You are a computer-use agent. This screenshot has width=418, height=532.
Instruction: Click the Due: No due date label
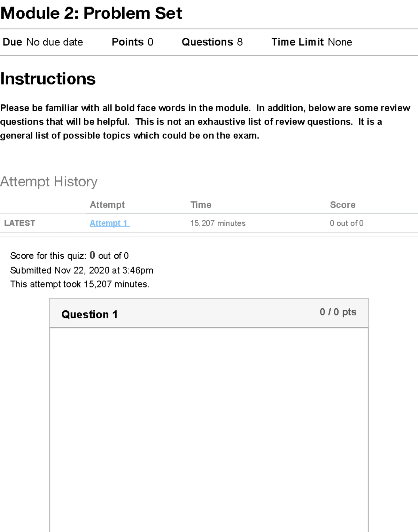(42, 42)
